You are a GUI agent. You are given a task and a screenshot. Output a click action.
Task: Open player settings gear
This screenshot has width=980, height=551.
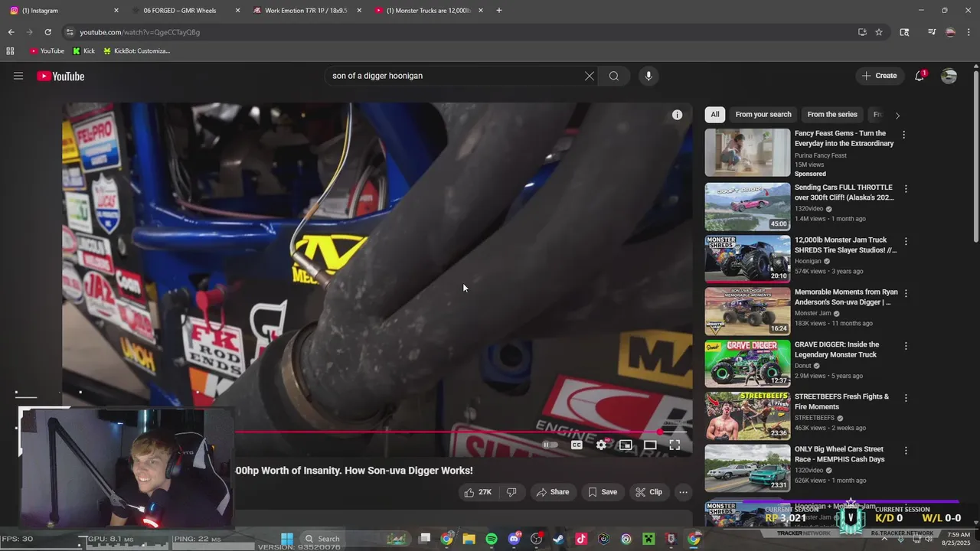[x=602, y=445]
